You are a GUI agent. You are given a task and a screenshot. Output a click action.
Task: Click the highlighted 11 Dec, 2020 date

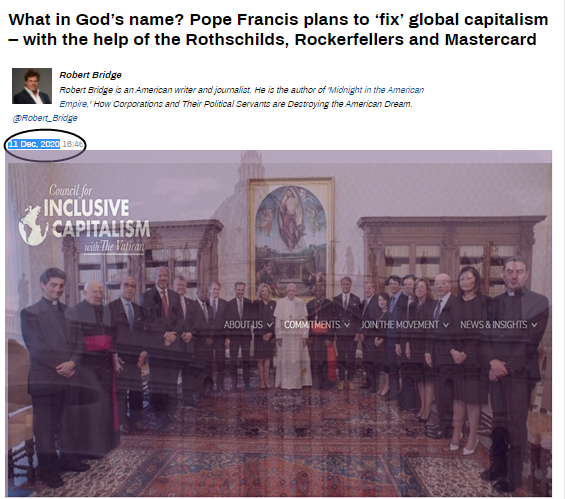click(x=34, y=144)
